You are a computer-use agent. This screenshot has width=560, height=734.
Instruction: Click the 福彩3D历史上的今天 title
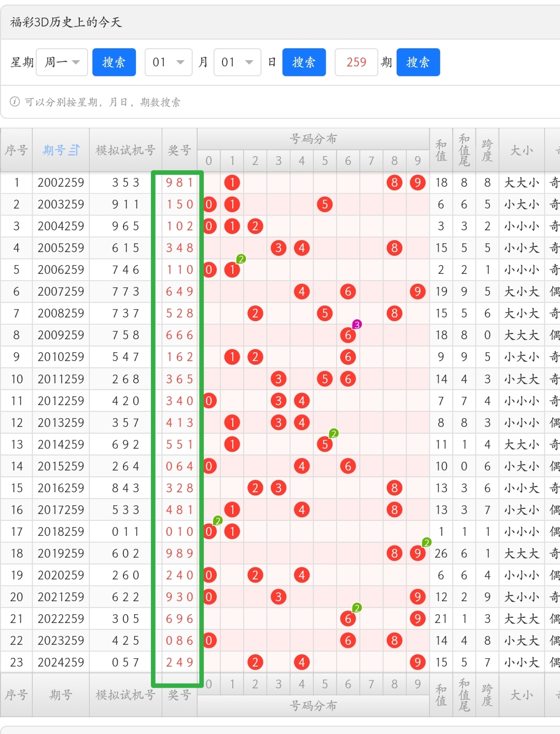tap(66, 22)
